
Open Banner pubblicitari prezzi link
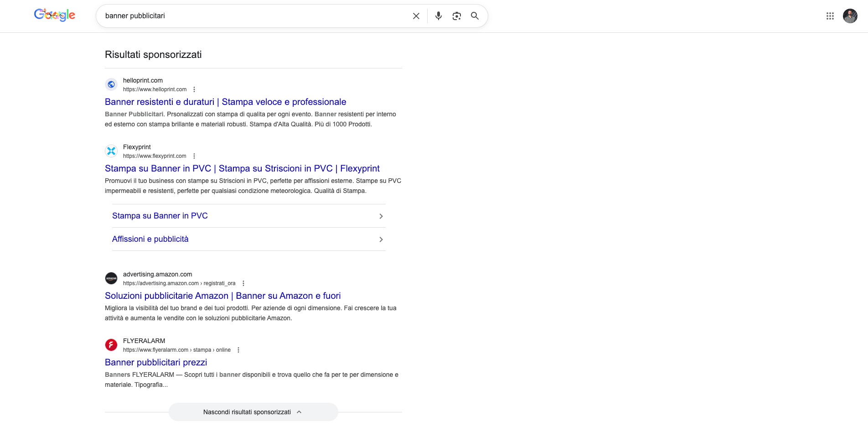coord(156,362)
